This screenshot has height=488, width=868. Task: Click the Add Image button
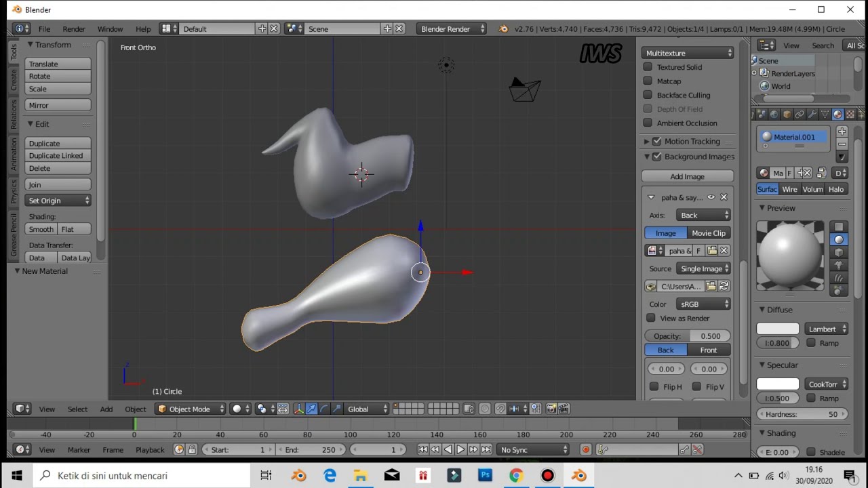click(688, 176)
